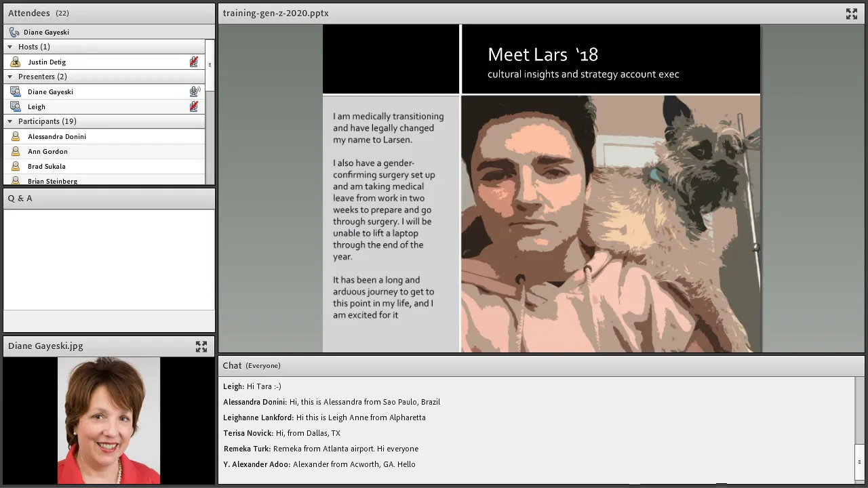Click Terisa Novick's chat message from Dallas
Screen dimensions: 868x488
click(x=282, y=433)
